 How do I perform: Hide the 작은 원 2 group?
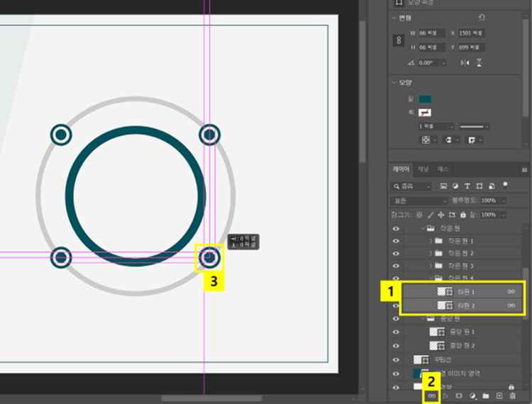396,254
